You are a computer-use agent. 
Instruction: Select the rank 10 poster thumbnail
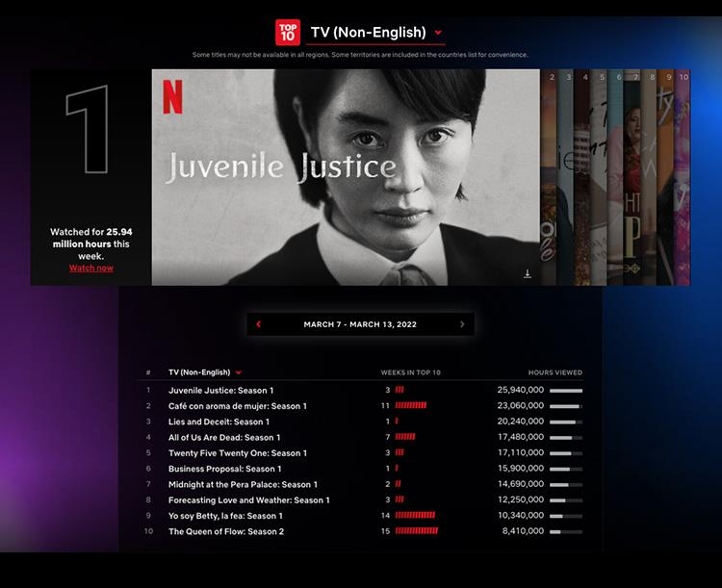click(x=683, y=178)
